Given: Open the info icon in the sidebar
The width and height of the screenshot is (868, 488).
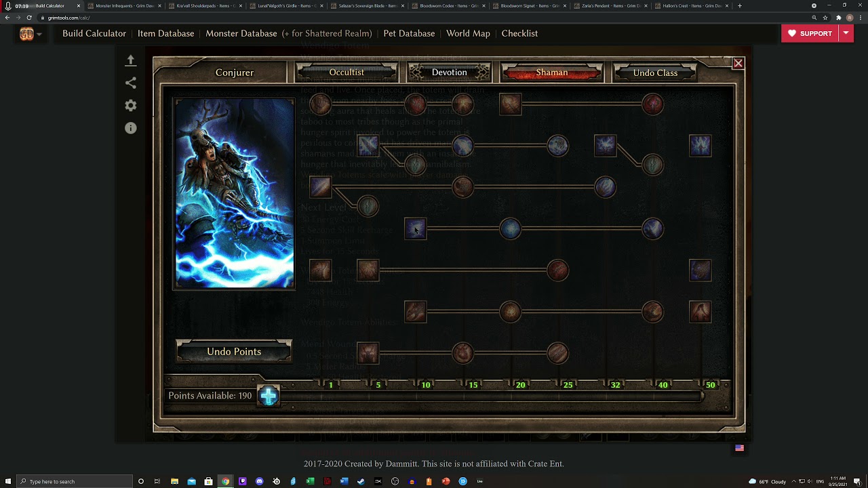Looking at the screenshot, I should click(x=131, y=128).
